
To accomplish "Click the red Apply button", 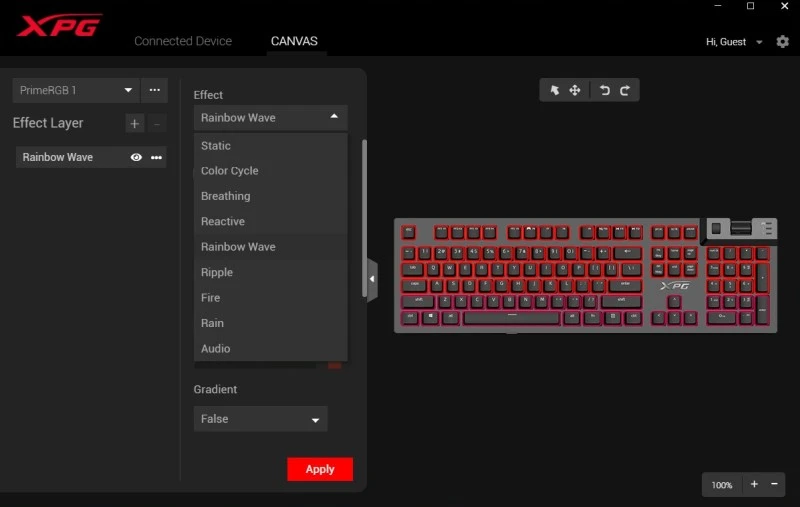I will (x=320, y=469).
